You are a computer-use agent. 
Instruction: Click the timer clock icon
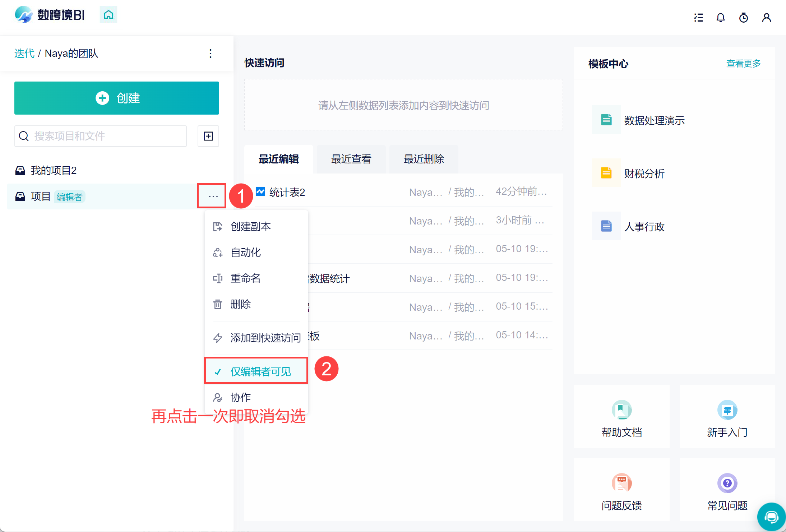click(743, 18)
